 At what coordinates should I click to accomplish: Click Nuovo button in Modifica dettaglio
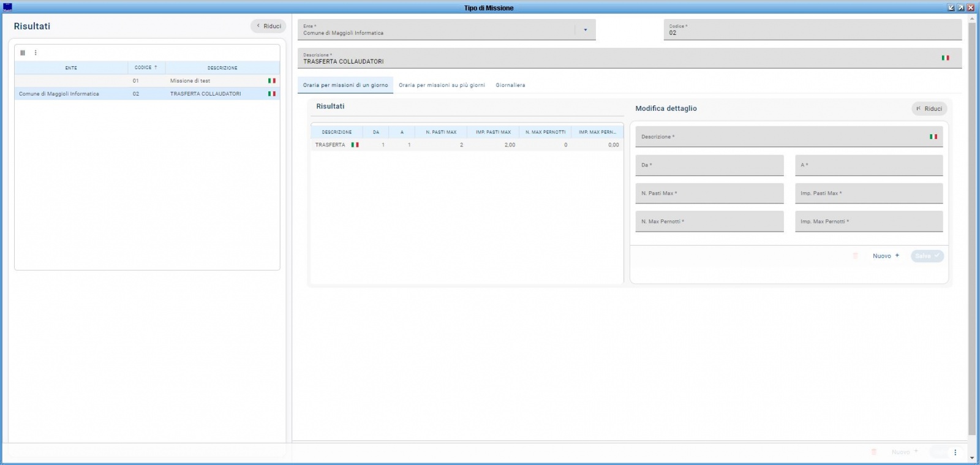(886, 256)
